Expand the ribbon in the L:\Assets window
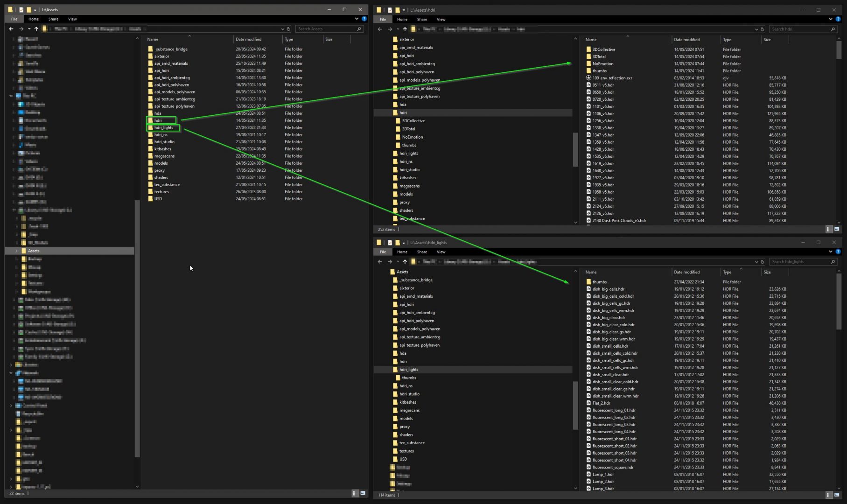 pyautogui.click(x=357, y=19)
